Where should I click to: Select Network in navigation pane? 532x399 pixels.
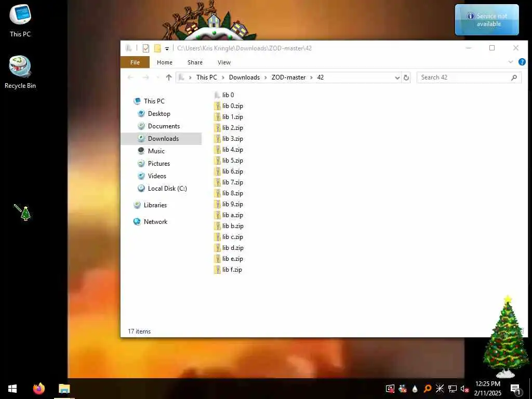[x=155, y=221]
